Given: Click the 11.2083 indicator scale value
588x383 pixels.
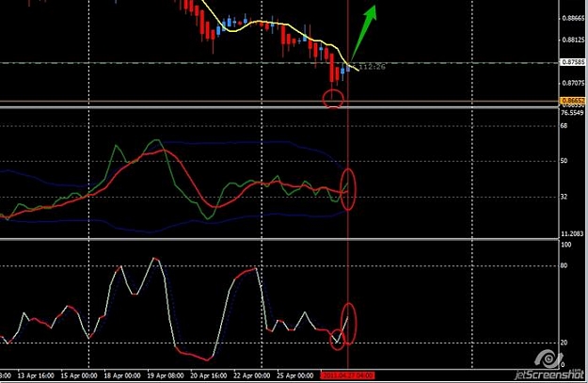Looking at the screenshot, I should (572, 233).
